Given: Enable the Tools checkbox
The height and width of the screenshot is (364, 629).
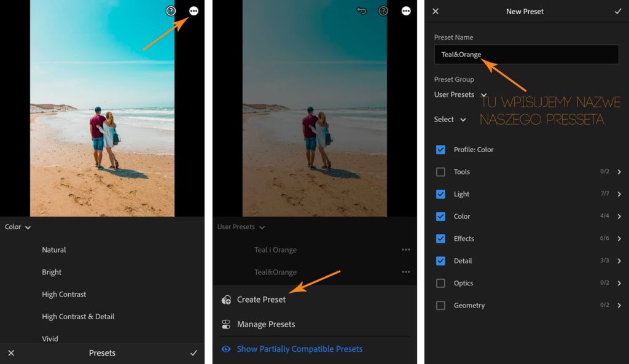Looking at the screenshot, I should click(x=440, y=172).
